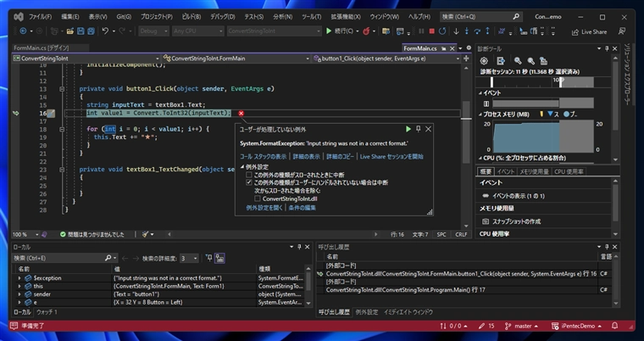Viewport: 644px width, 341px height.
Task: Click the Continue play icon in exception popup
Action: click(x=408, y=129)
